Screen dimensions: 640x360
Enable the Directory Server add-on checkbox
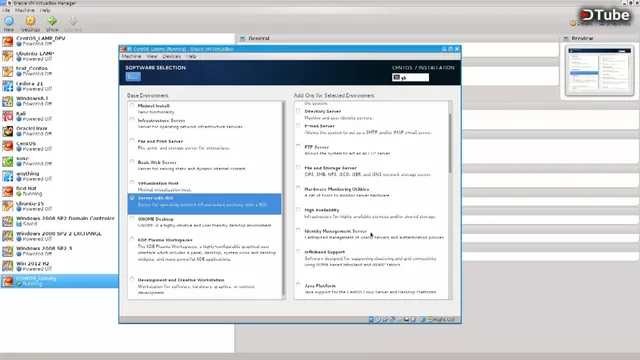298,111
